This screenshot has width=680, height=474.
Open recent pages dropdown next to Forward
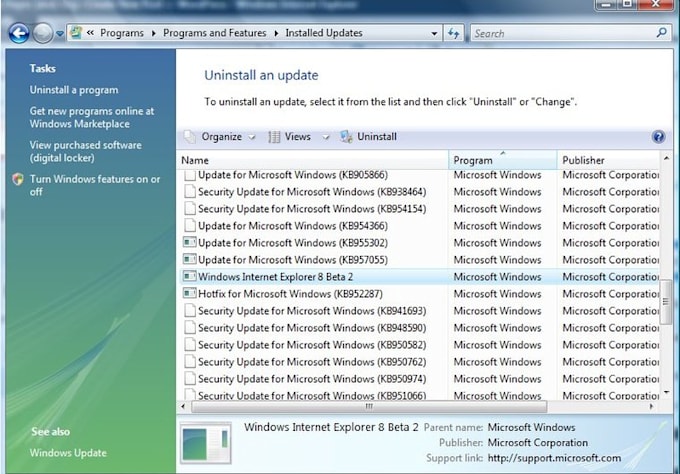[60, 33]
